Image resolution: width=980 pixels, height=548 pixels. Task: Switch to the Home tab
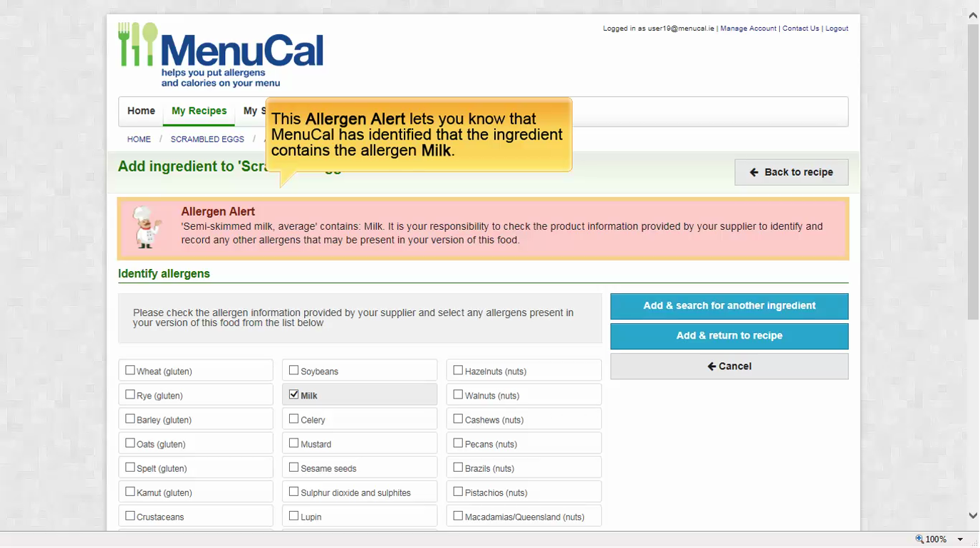[141, 111]
